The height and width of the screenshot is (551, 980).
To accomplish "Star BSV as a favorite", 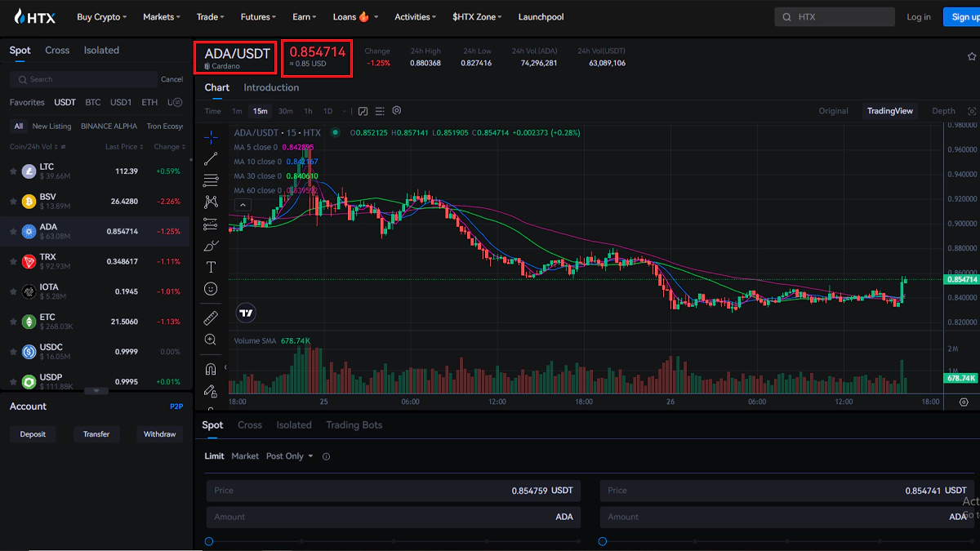I will pyautogui.click(x=13, y=202).
